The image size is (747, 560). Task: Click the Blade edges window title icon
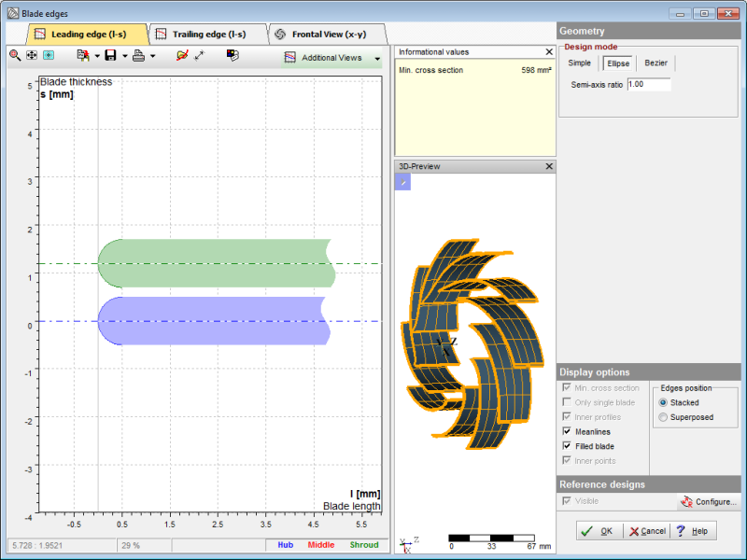13,13
